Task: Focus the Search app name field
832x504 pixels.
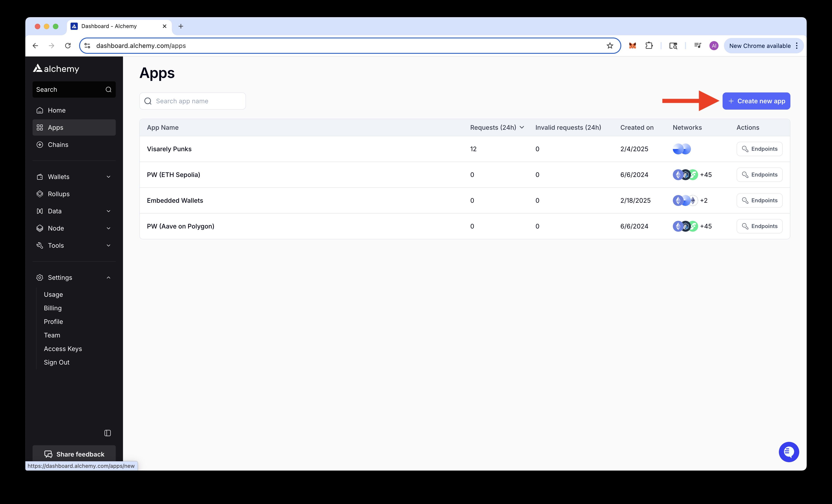Action: click(192, 101)
